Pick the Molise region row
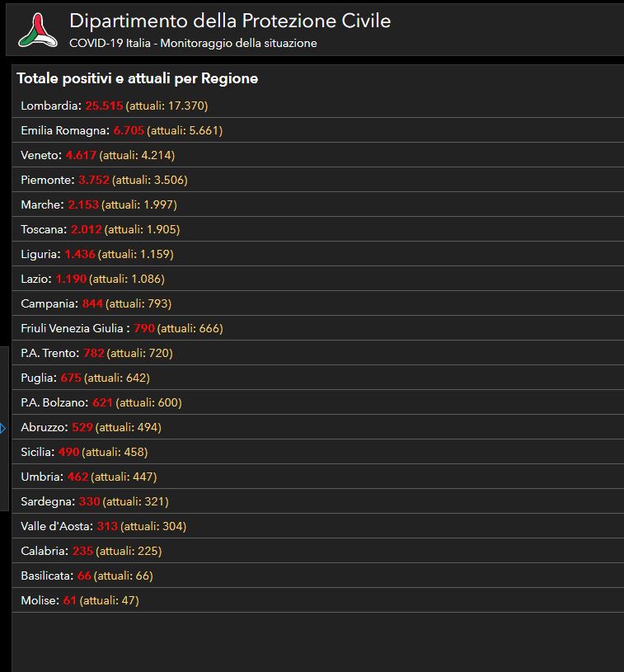The height and width of the screenshot is (672, 624). click(x=80, y=600)
